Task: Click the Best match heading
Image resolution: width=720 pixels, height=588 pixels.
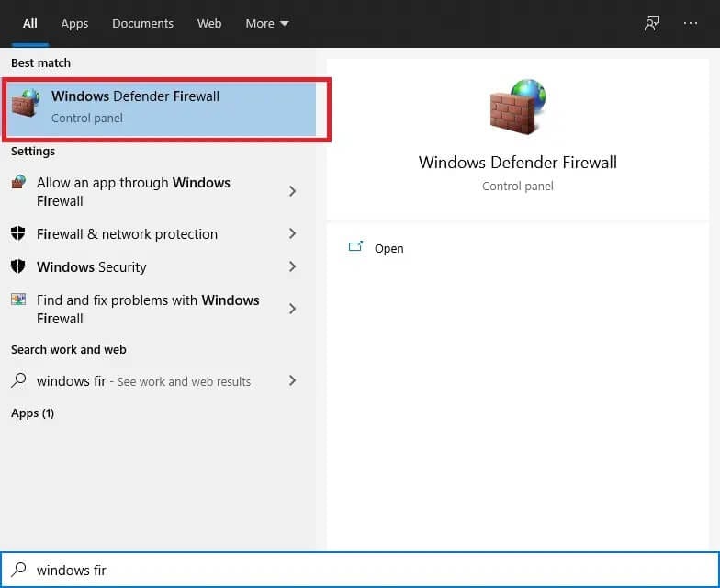Action: pyautogui.click(x=40, y=62)
